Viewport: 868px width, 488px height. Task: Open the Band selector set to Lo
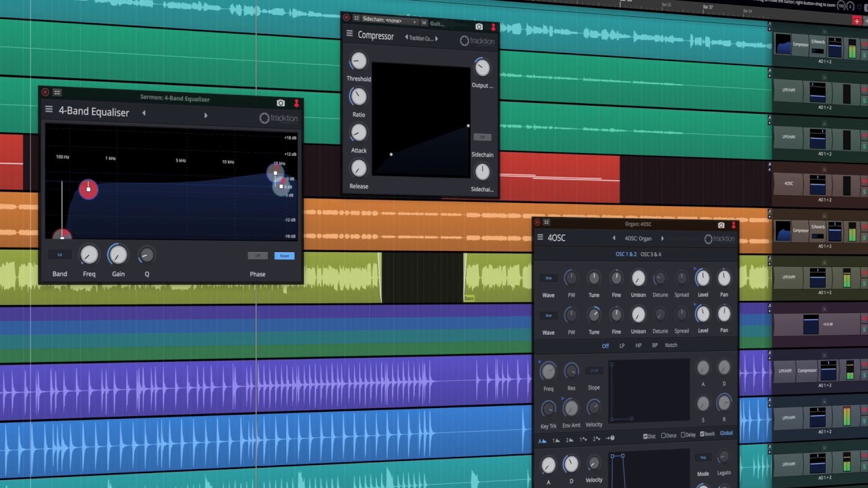[60, 255]
